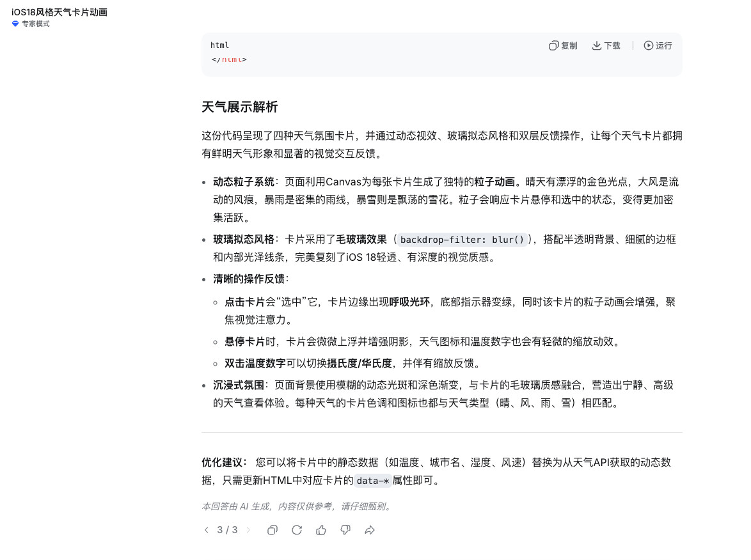The height and width of the screenshot is (560, 751).
Task: Go to next response version arrow
Action: coord(248,530)
